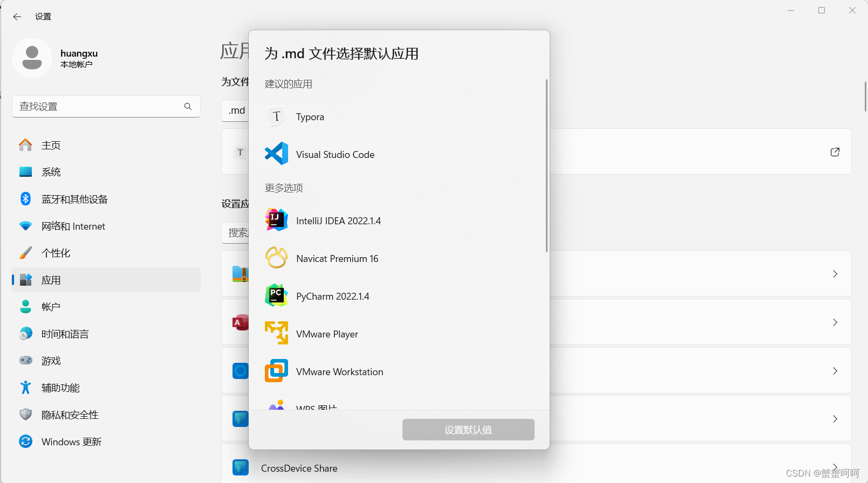Click the Visual Studio Code icon
The image size is (868, 483).
point(276,154)
